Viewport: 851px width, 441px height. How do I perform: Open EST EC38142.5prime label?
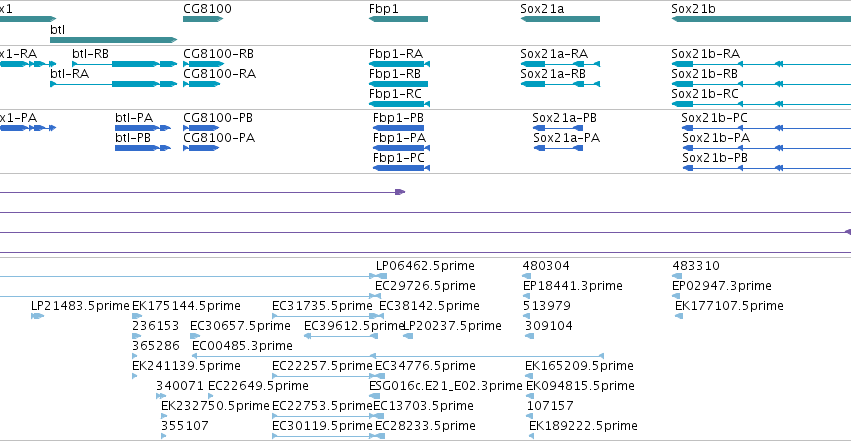(429, 306)
